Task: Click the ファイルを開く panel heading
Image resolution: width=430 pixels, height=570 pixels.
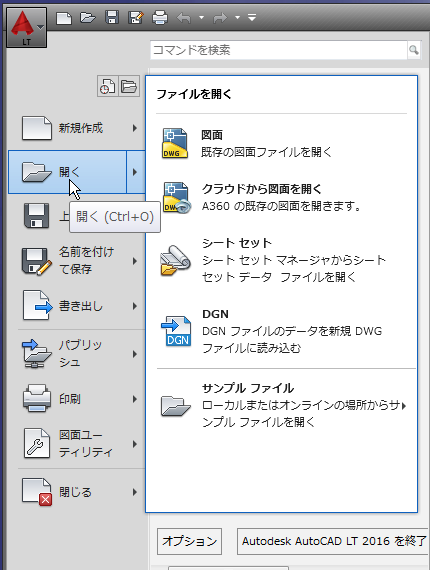Action: click(x=194, y=94)
